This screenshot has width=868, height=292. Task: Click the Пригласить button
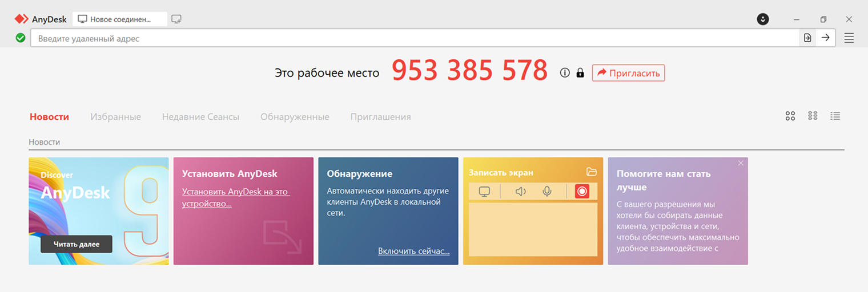pyautogui.click(x=628, y=73)
